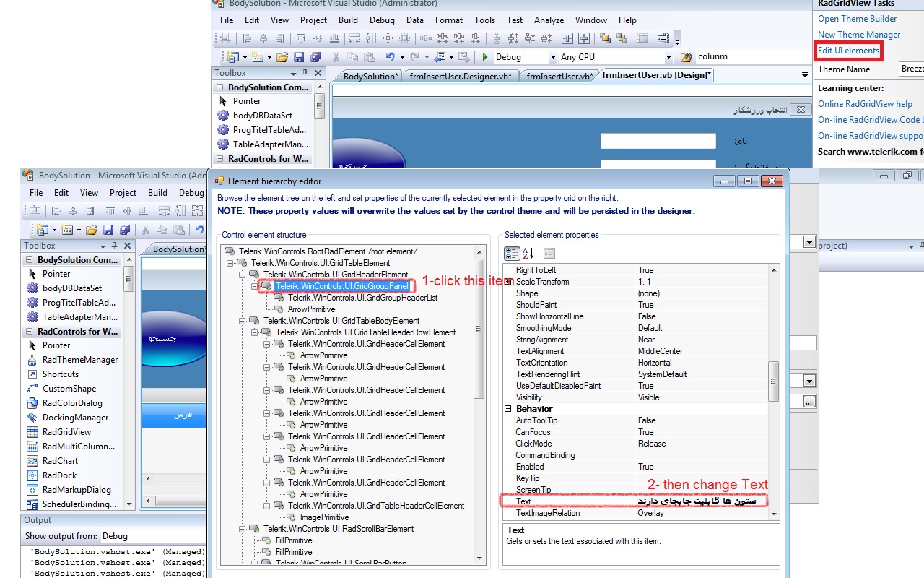Click the Center Vertically layout icon
Viewport: 924px width, 578px height.
[584, 39]
